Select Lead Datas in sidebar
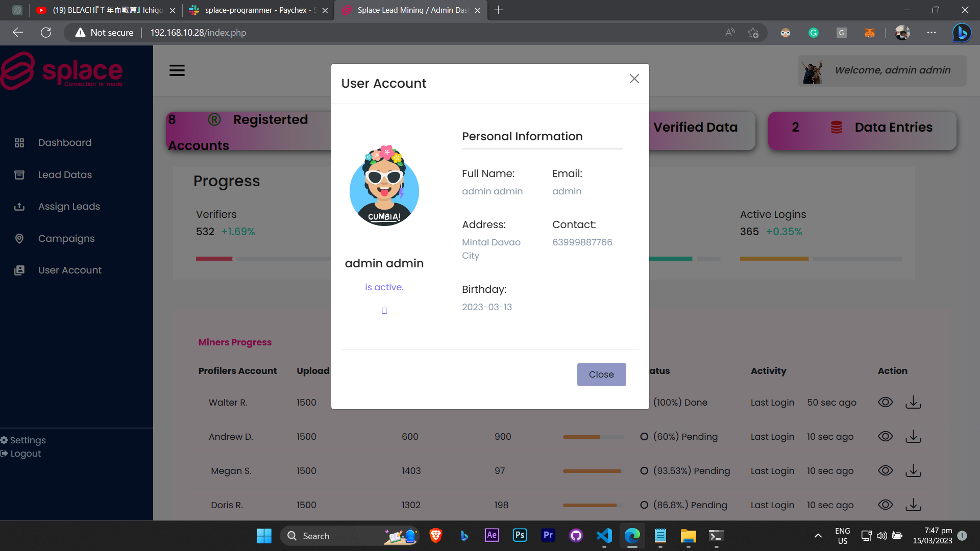Screen dimensions: 980x551 point(65,175)
